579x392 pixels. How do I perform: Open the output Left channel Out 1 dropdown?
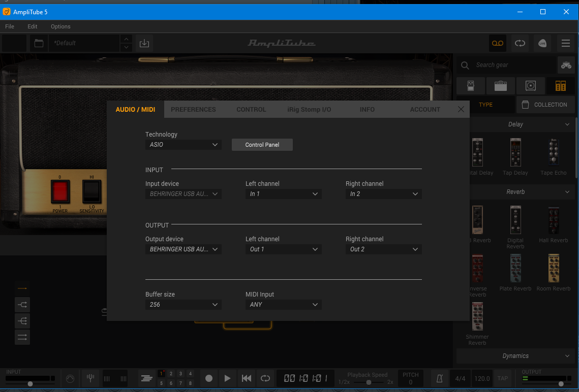pyautogui.click(x=284, y=249)
